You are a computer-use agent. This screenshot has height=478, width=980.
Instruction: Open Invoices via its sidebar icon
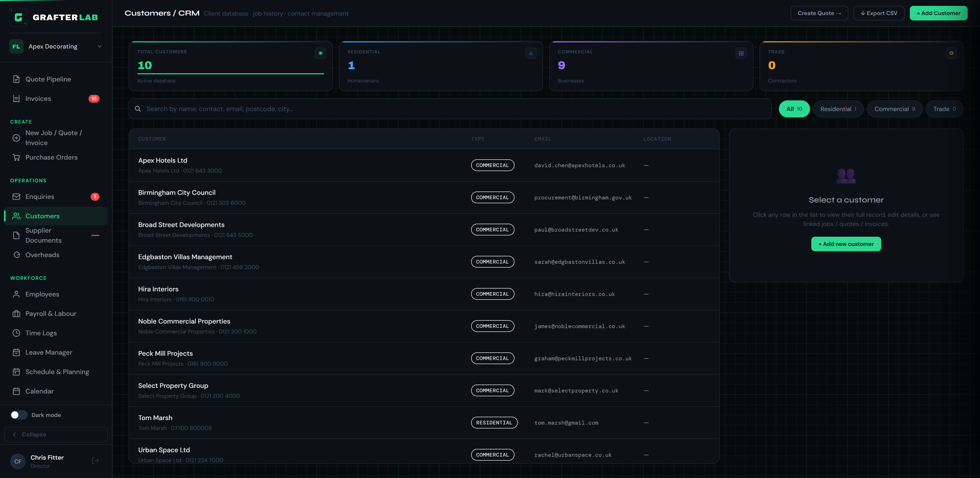tap(16, 99)
